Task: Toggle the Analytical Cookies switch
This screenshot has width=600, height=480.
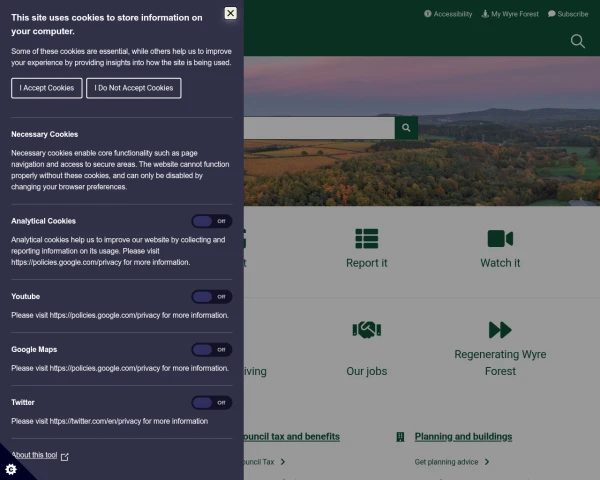Action: (x=212, y=221)
